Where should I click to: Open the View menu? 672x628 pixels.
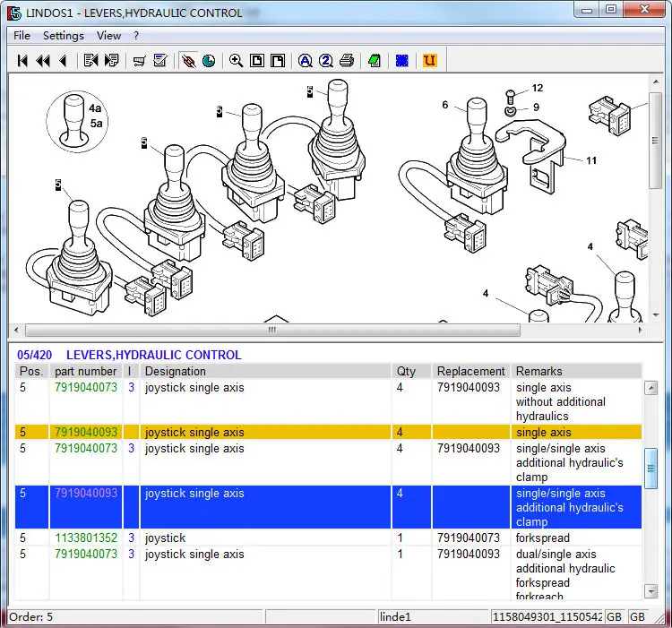tap(108, 36)
